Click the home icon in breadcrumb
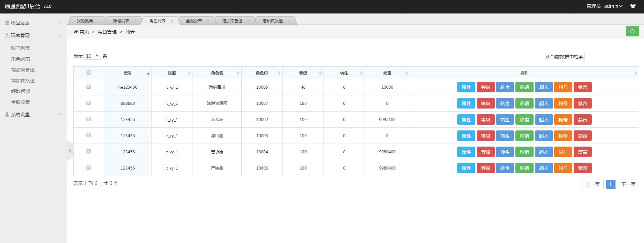The height and width of the screenshot is (243, 644). tap(76, 32)
